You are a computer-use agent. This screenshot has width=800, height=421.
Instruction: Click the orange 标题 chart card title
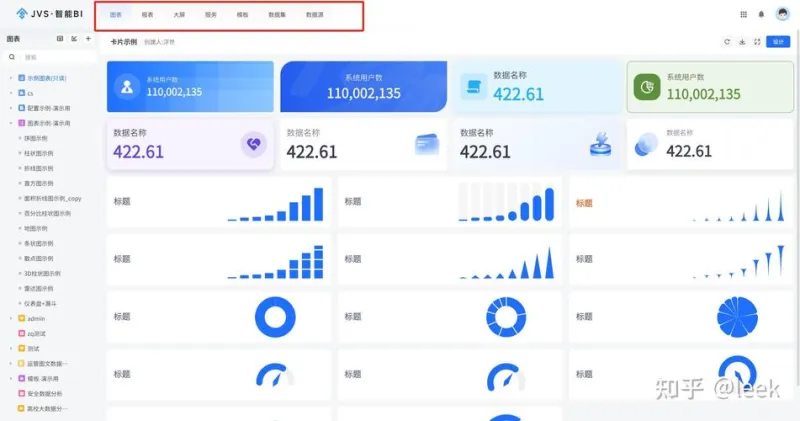point(584,203)
